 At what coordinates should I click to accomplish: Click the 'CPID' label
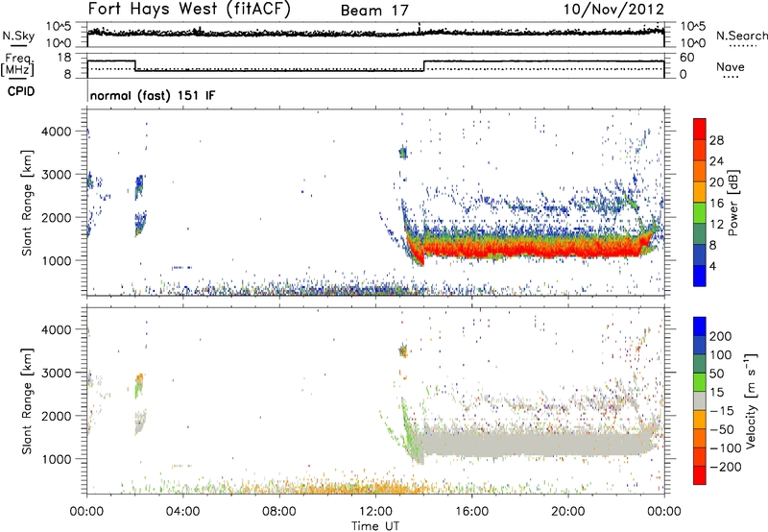tap(21, 91)
